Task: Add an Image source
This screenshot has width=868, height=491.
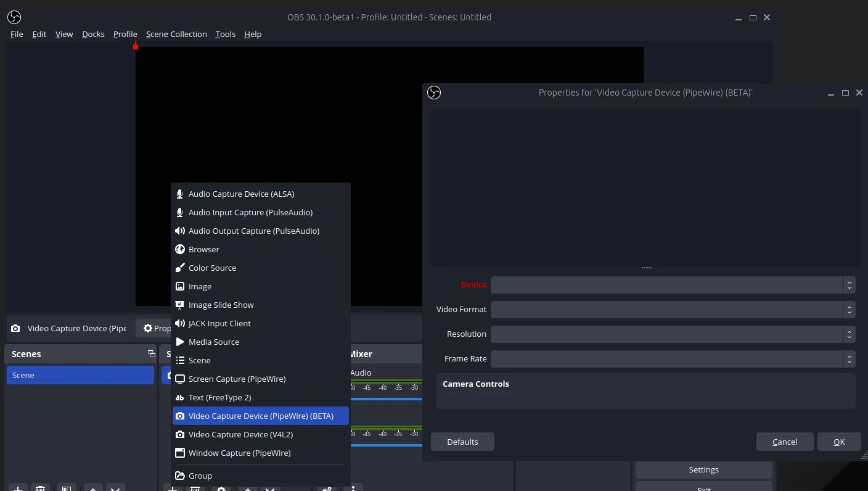Action: pos(261,286)
